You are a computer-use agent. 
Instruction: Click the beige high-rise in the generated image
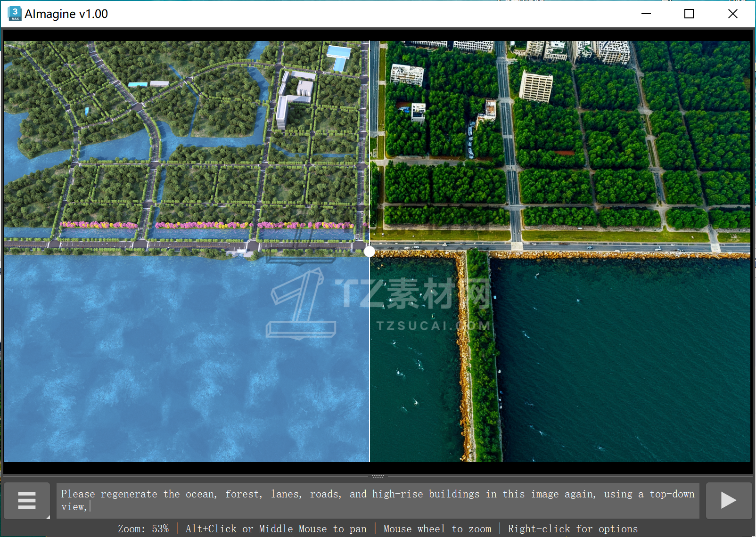click(536, 87)
